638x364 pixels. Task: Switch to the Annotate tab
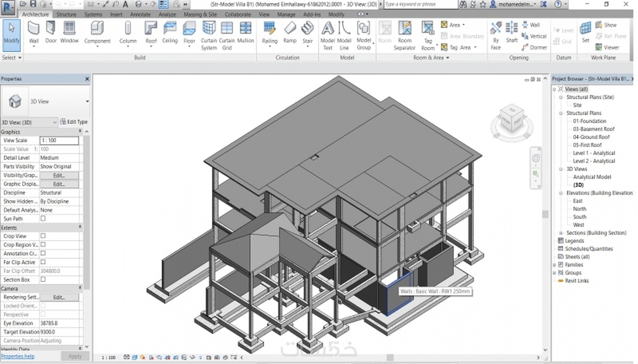point(140,14)
